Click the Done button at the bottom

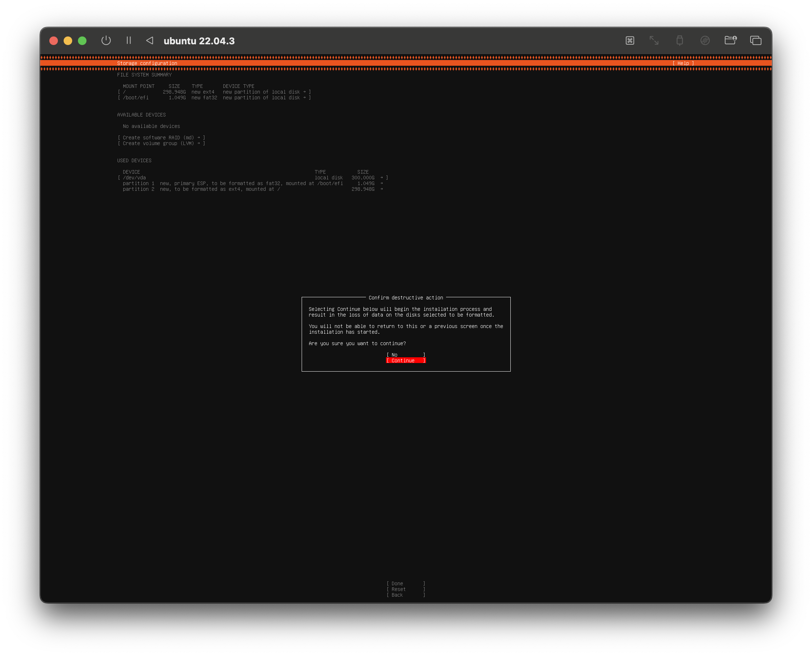[x=406, y=583]
